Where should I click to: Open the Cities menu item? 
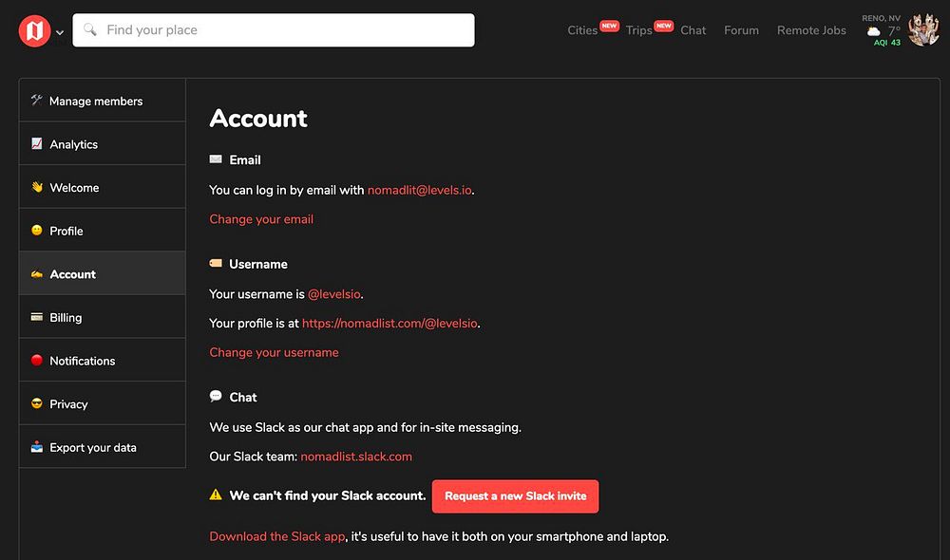pyautogui.click(x=582, y=30)
